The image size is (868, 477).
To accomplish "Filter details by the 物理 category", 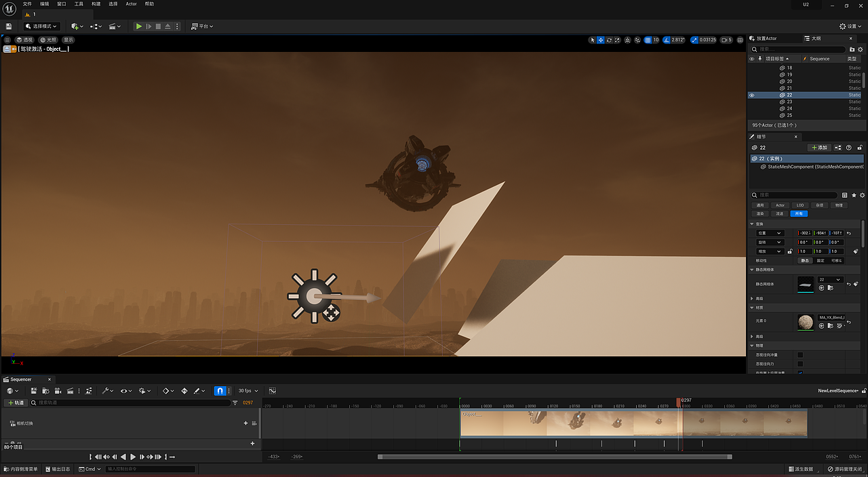I will 839,205.
